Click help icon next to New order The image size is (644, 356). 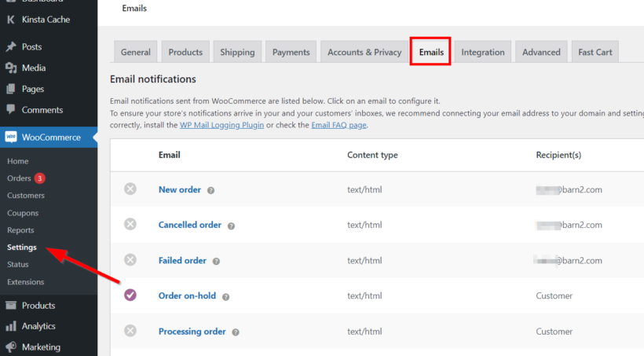[x=210, y=190]
